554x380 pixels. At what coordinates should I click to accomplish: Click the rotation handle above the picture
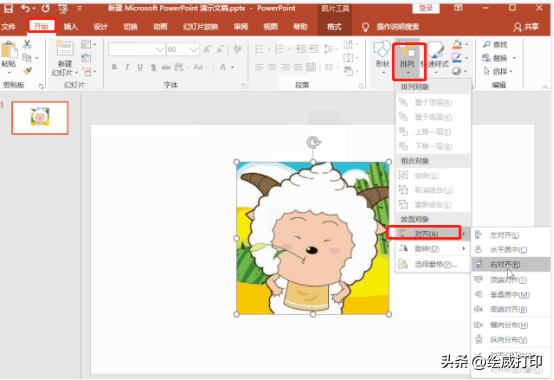point(313,142)
